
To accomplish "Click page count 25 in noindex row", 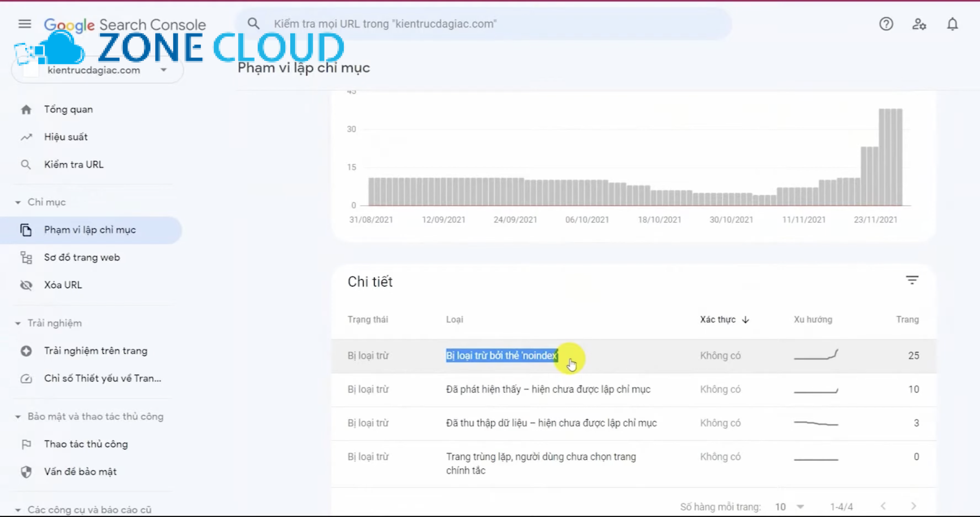I will [913, 356].
